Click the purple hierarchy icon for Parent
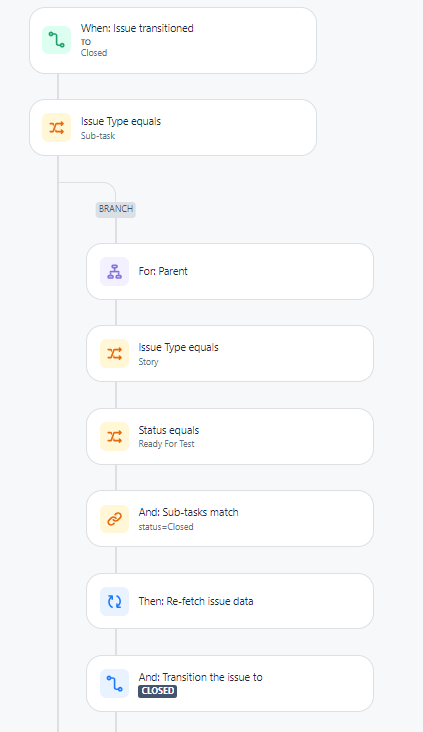This screenshot has width=423, height=732. [x=114, y=271]
